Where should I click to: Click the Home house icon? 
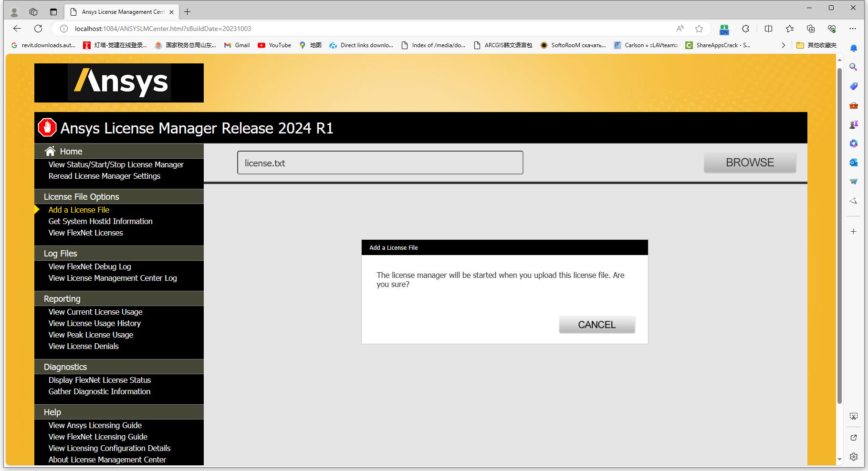(x=50, y=151)
